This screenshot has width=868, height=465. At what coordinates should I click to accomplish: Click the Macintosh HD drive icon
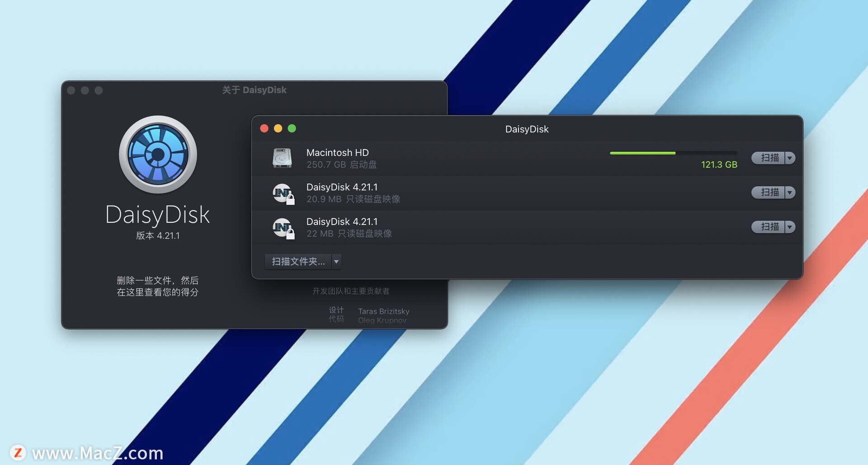(x=282, y=158)
